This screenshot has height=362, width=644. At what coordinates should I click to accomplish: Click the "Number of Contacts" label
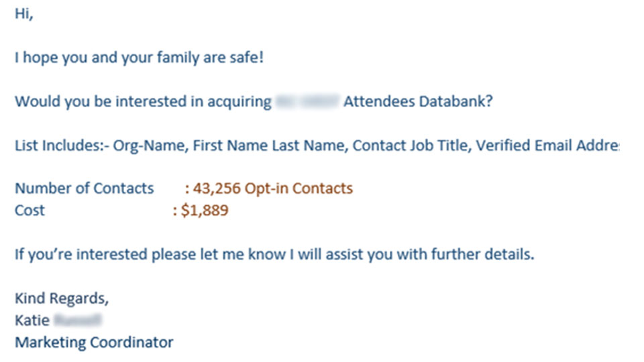(85, 188)
